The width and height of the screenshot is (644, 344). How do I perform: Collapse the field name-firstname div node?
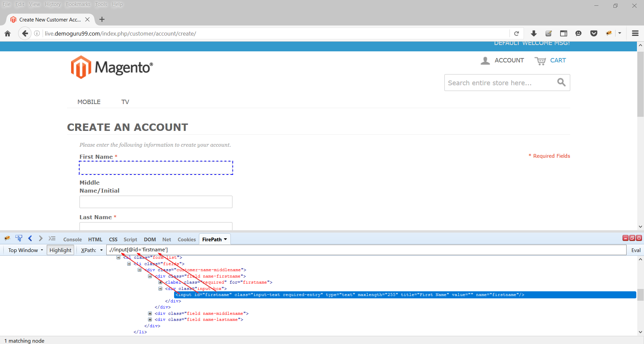click(x=150, y=276)
